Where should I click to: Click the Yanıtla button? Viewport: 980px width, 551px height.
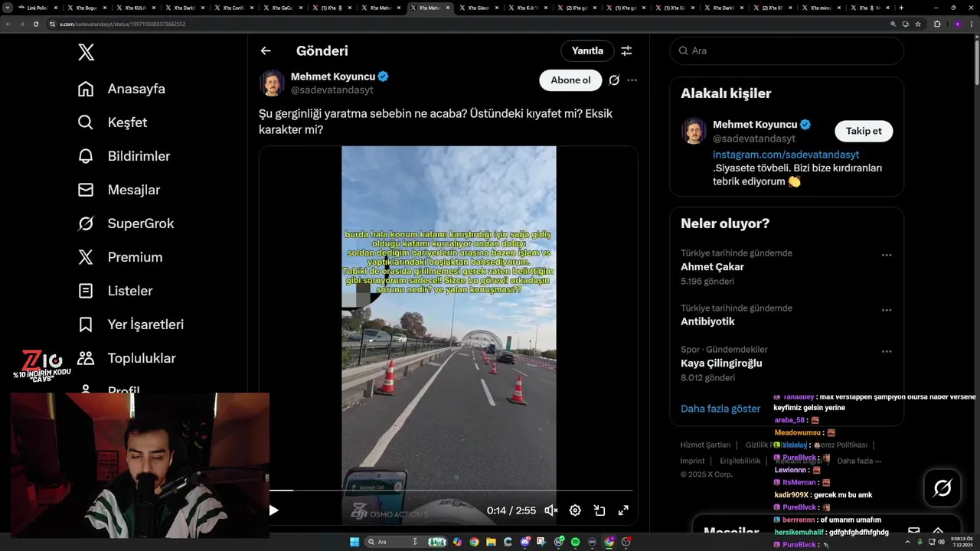pos(587,51)
